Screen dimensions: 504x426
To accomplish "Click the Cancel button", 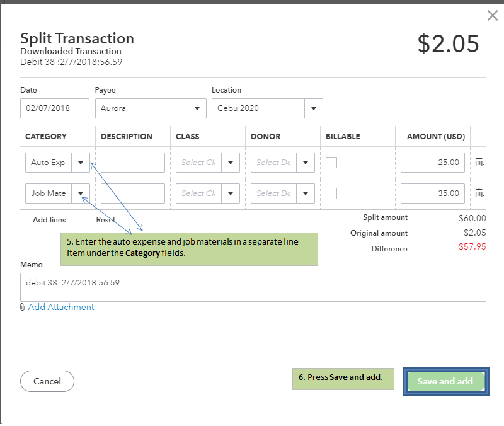I will [47, 381].
